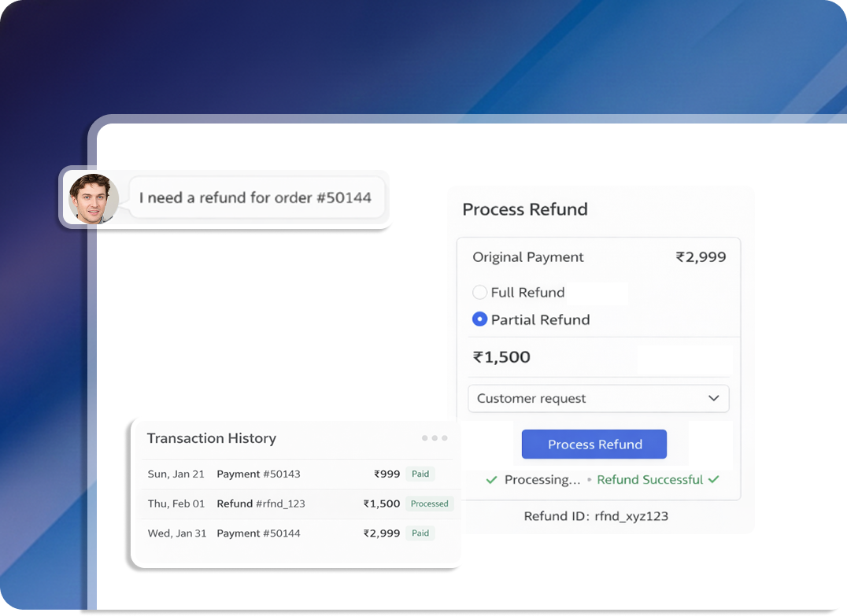Click the Processed badge on Refund #rfnd_123
This screenshot has width=847, height=616.
pos(429,503)
